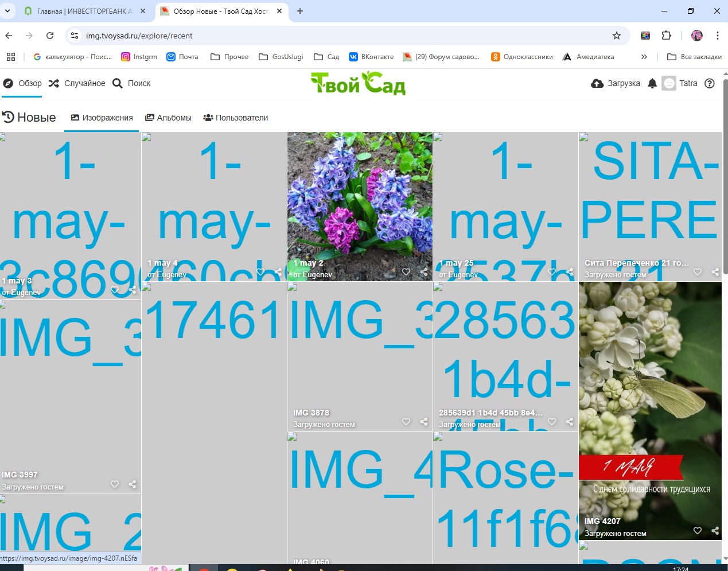Expand the GosUslugi bookmarks folder

(x=281, y=57)
